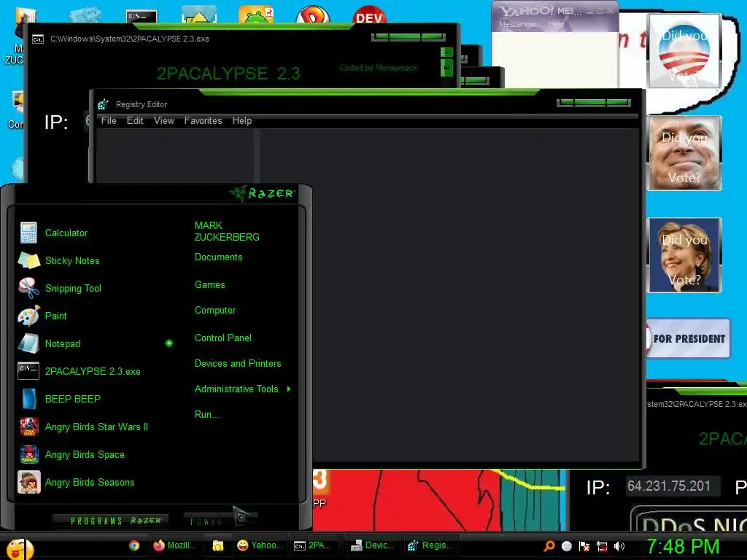Switch to Regis... taskbar button
The height and width of the screenshot is (560, 747).
[430, 545]
